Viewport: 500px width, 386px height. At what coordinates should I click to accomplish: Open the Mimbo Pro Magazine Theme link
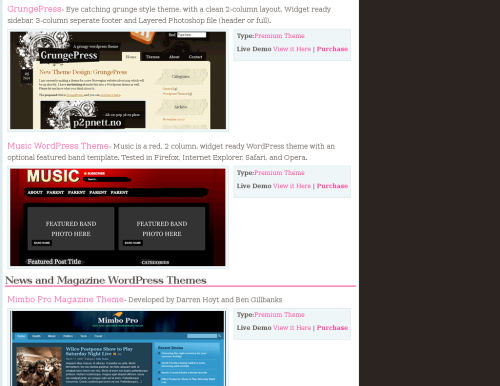point(66,299)
